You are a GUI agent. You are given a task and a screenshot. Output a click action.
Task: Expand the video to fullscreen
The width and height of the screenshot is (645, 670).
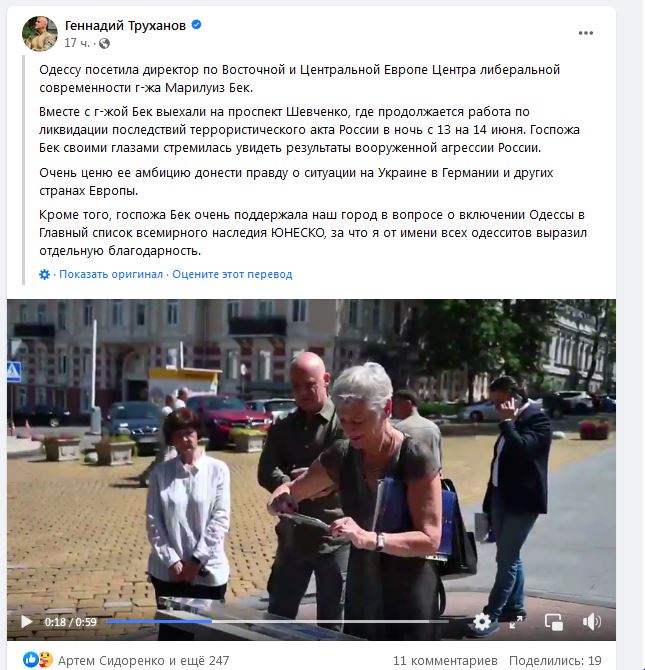pyautogui.click(x=516, y=622)
